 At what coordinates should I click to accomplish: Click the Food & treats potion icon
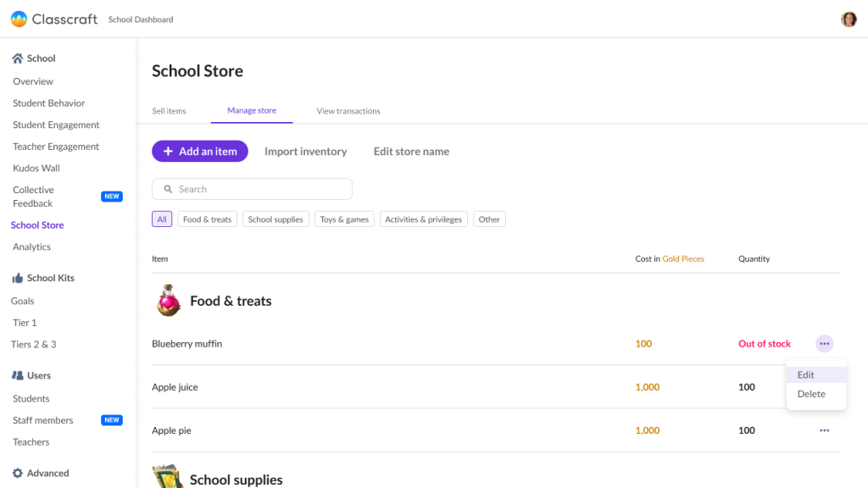[x=169, y=301]
